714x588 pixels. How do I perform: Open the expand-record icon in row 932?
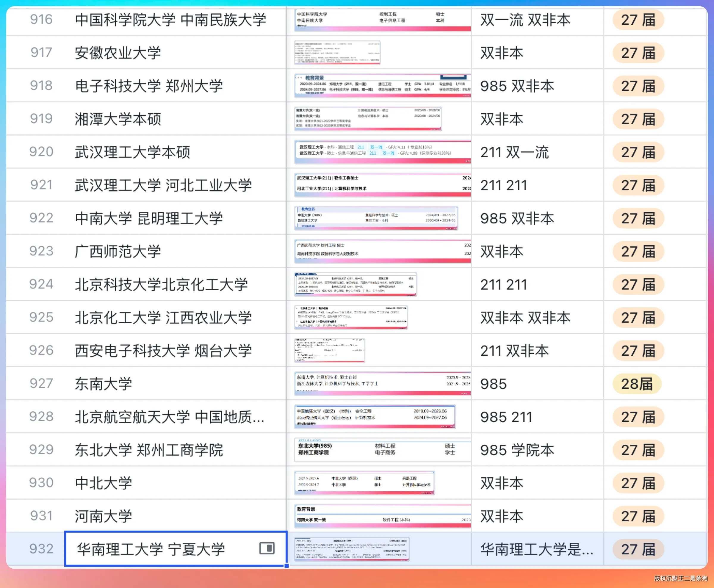pyautogui.click(x=267, y=548)
